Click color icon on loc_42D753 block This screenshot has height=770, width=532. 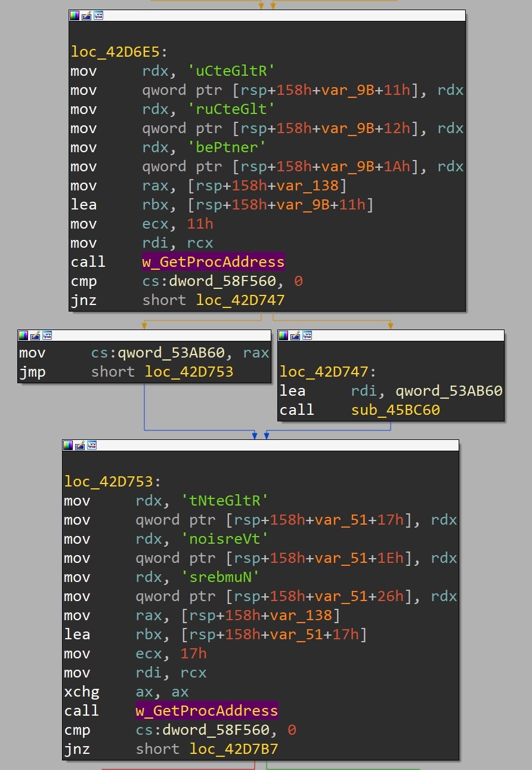[x=68, y=445]
